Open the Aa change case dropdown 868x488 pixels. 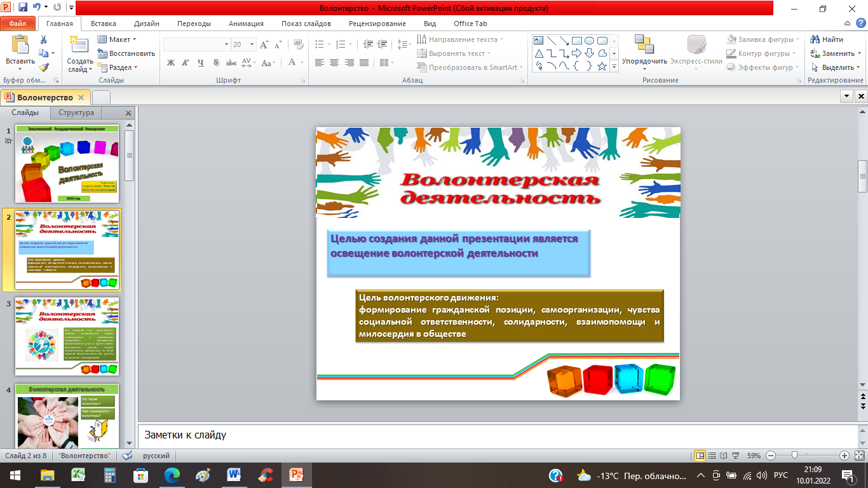(268, 62)
